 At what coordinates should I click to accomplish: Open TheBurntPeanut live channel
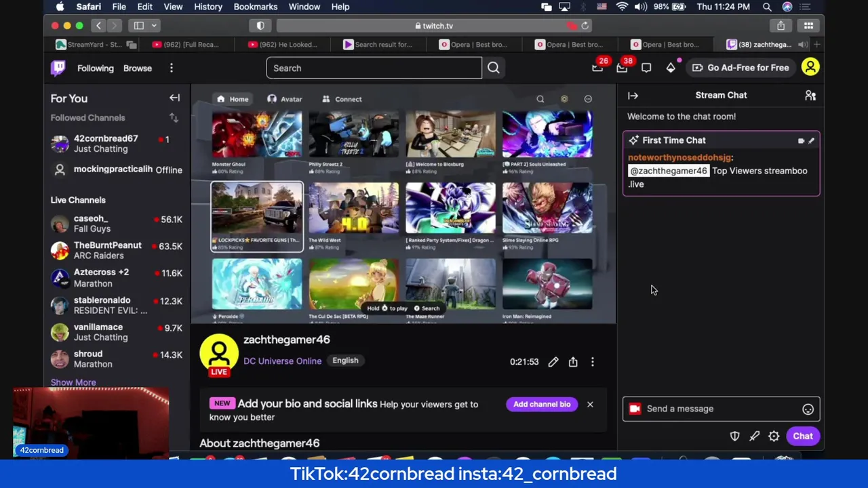click(x=117, y=250)
